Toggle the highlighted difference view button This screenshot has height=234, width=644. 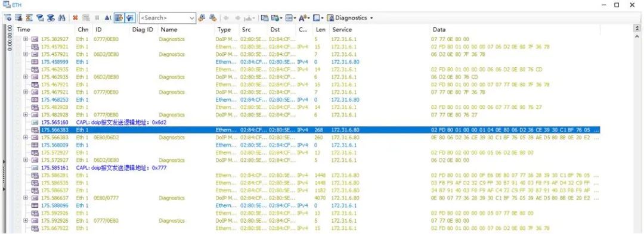(130, 18)
